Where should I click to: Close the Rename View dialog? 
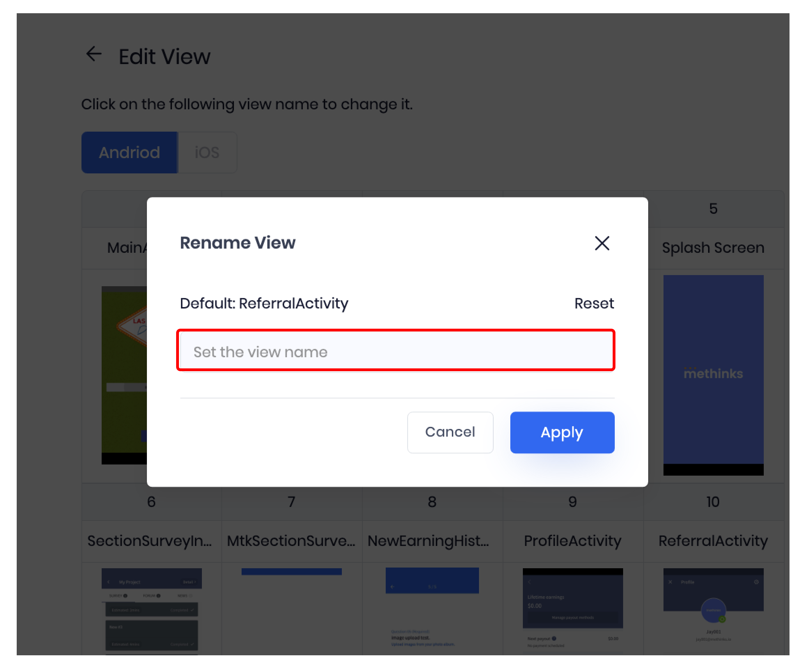point(602,243)
